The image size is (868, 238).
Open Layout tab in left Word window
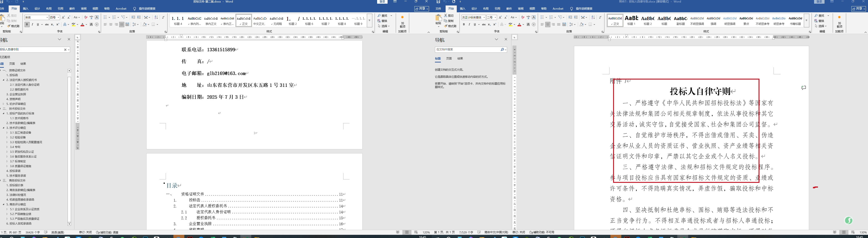(x=49, y=8)
